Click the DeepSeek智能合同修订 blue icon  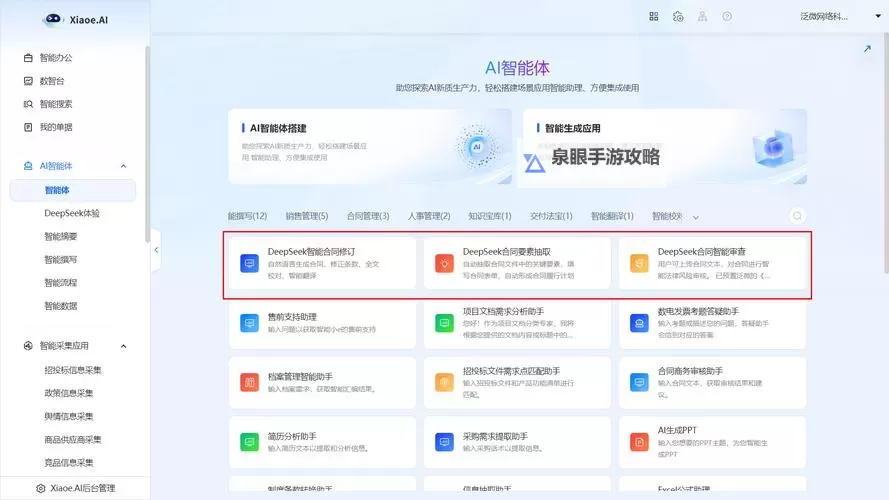pos(249,263)
